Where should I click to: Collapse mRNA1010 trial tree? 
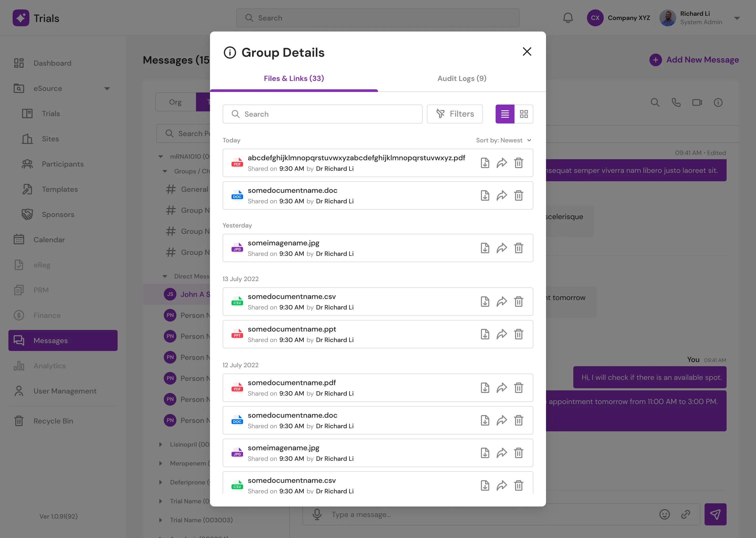[x=161, y=157]
